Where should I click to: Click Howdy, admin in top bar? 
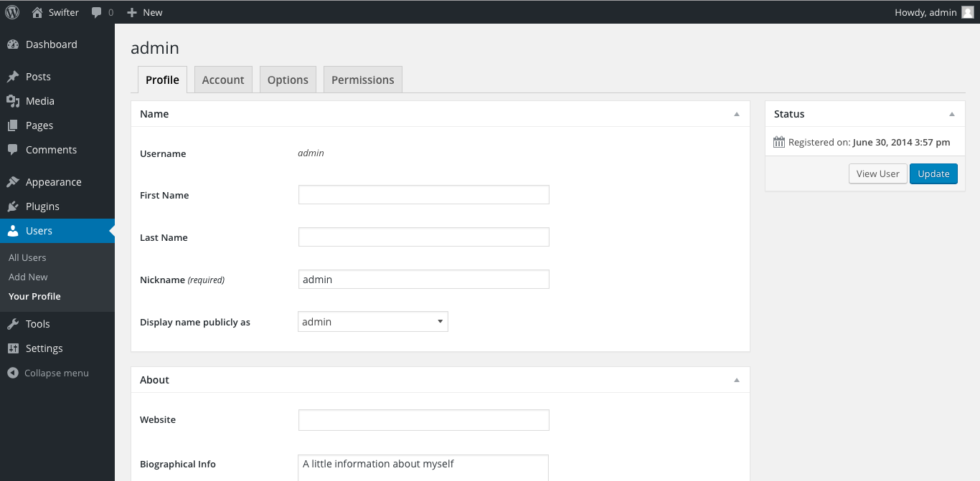925,12
